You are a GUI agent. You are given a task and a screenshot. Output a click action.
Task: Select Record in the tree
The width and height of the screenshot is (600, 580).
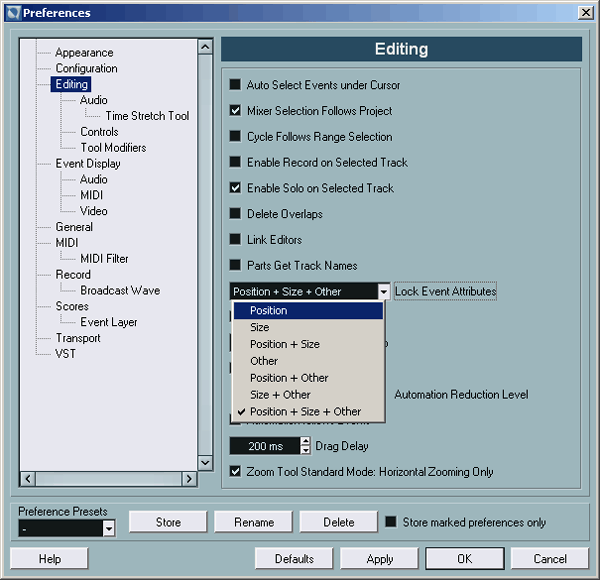coord(73,274)
